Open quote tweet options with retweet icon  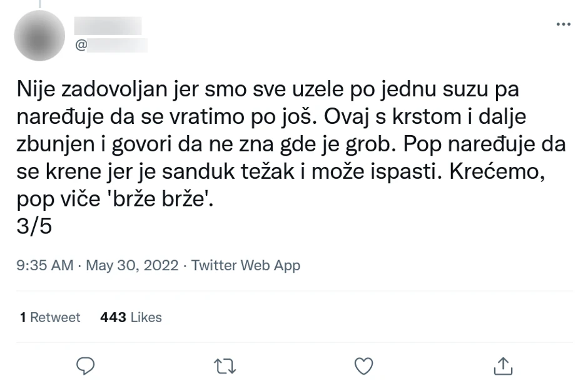point(225,366)
